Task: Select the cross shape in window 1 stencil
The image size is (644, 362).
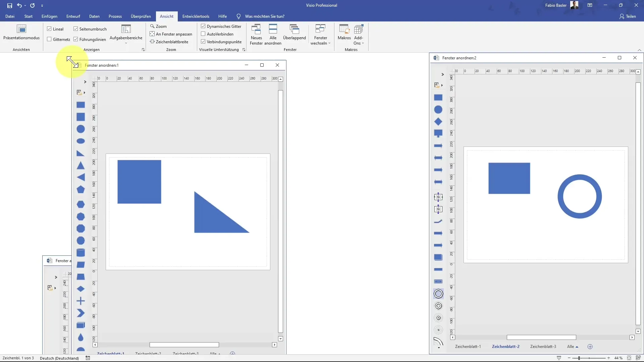Action: pyautogui.click(x=80, y=301)
